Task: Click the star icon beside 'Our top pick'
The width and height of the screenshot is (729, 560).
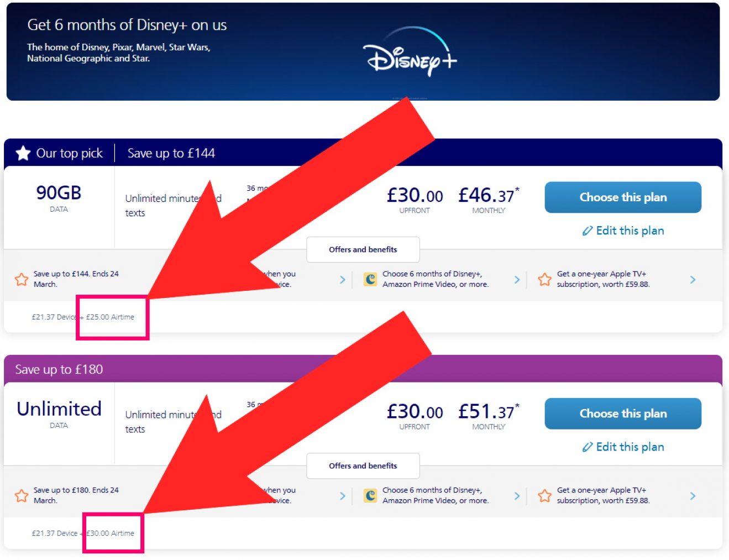Action: (23, 153)
